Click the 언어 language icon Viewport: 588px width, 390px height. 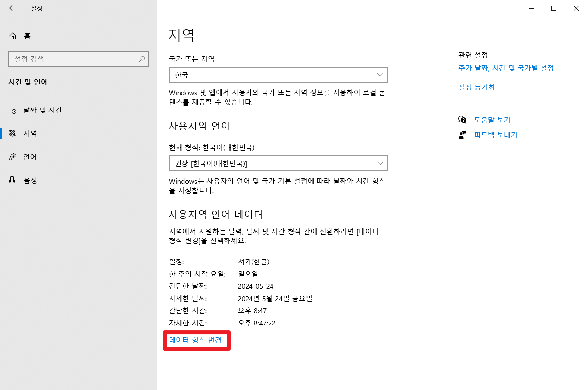click(13, 157)
